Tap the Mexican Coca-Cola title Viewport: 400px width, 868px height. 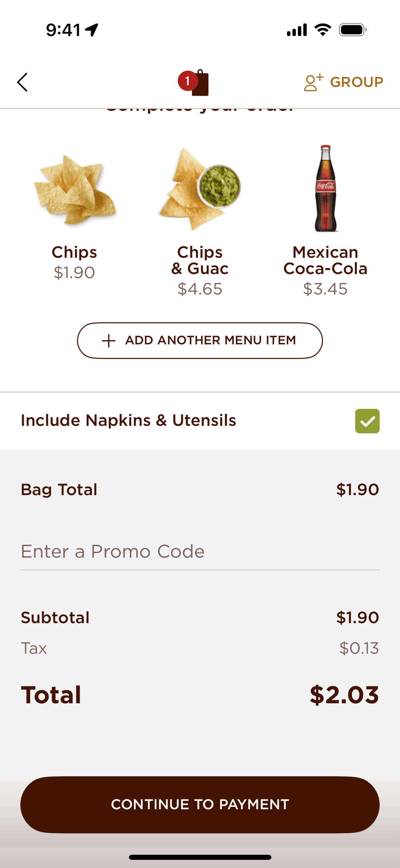(x=325, y=260)
